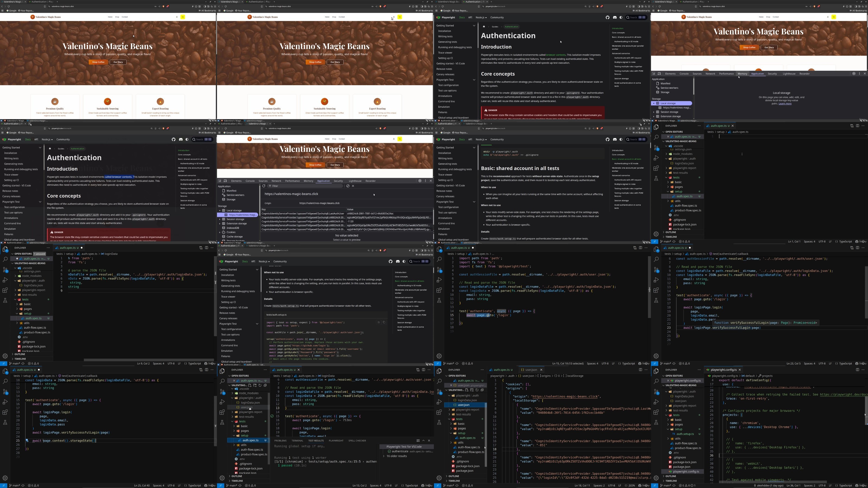The height and width of the screenshot is (488, 868).
Task: Click 'Ln 15, Col 18 (13 selected)' status entry
Action: (569, 364)
